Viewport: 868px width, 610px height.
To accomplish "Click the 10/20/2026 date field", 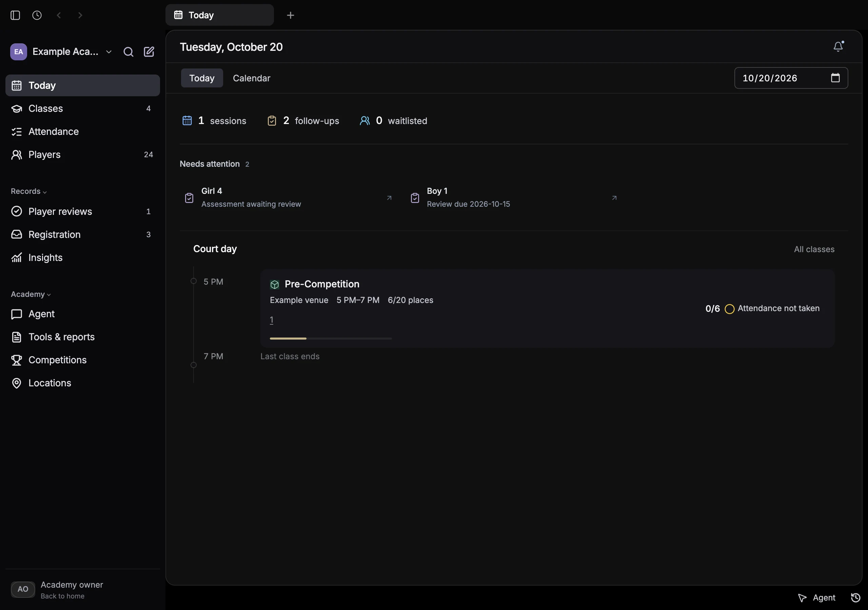I will (791, 78).
